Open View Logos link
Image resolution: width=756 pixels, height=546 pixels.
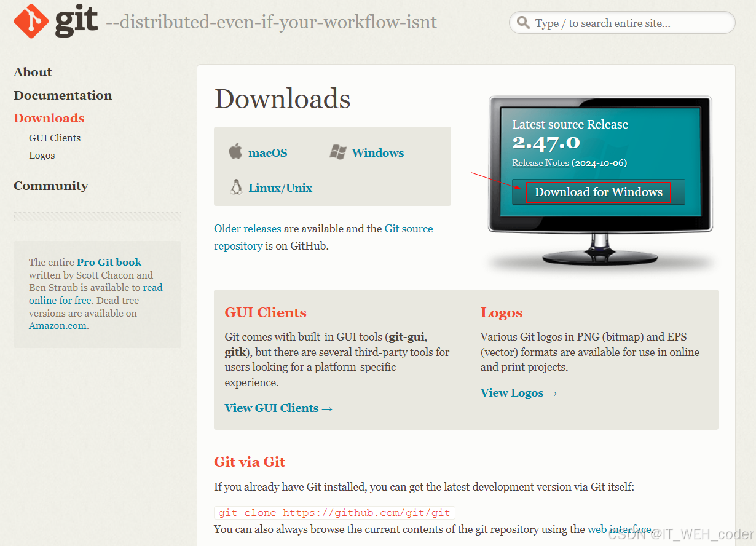click(x=519, y=392)
